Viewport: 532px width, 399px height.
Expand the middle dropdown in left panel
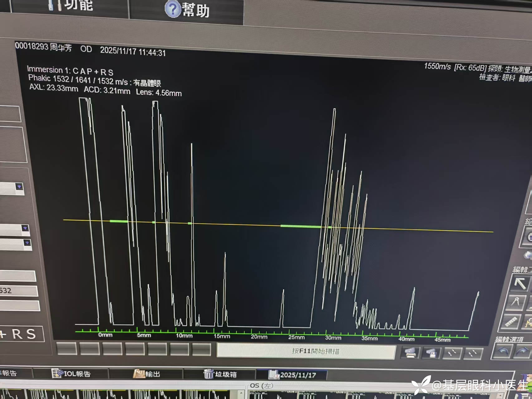coord(26,228)
